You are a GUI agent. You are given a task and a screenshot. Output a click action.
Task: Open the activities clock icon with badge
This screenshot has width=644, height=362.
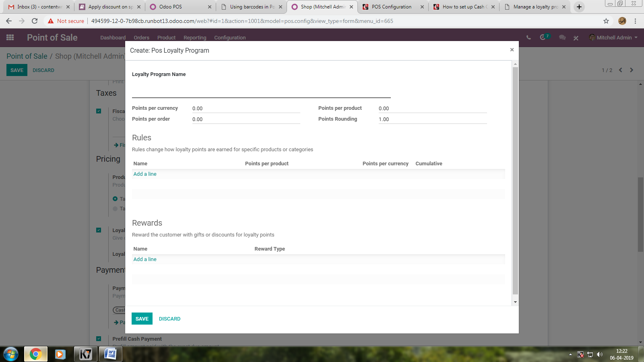(544, 37)
